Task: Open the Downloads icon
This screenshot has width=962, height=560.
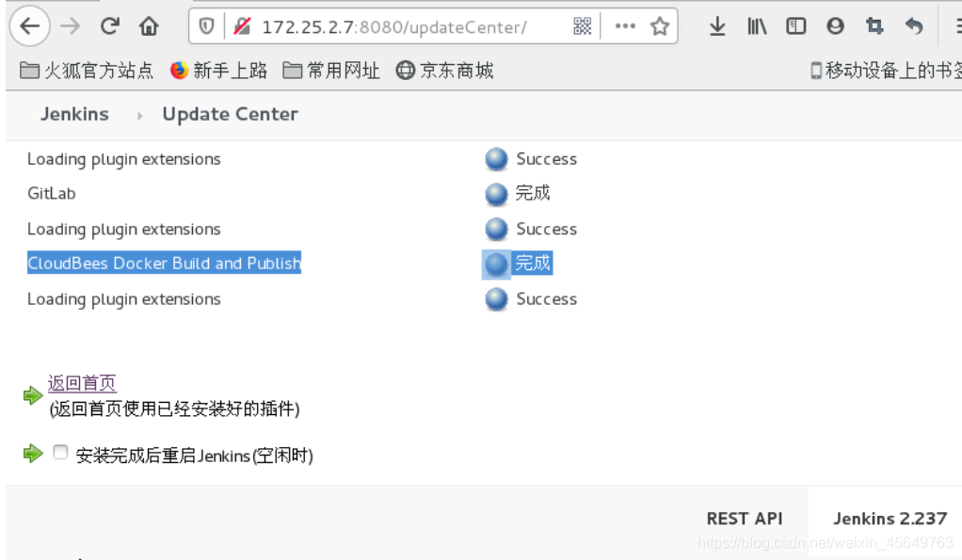Action: (x=717, y=27)
